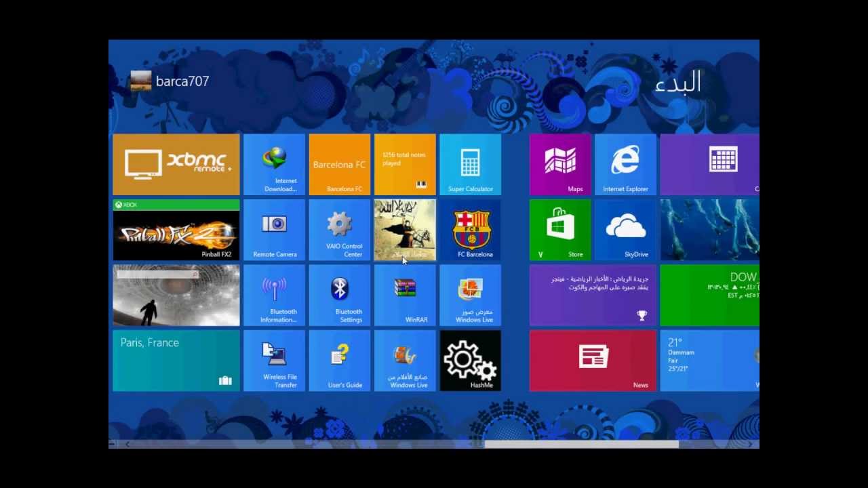Click the right scroll arrow
Image resolution: width=868 pixels, height=488 pixels.
point(750,445)
